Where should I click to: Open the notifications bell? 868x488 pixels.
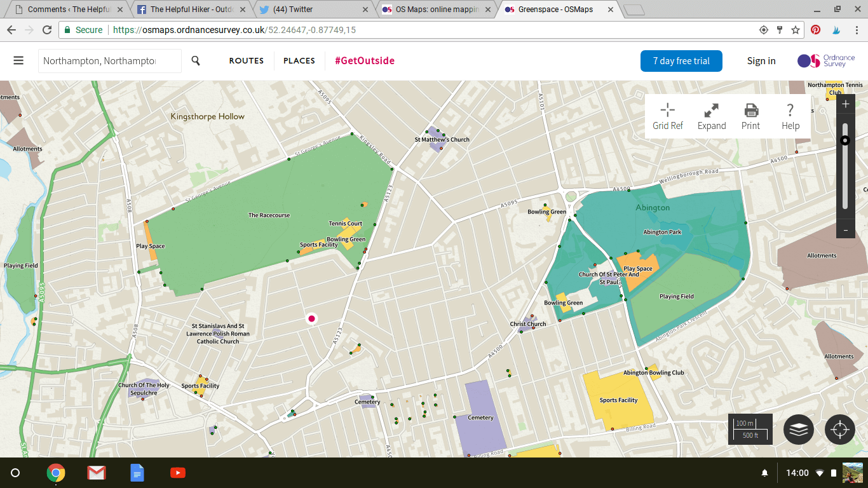765,473
